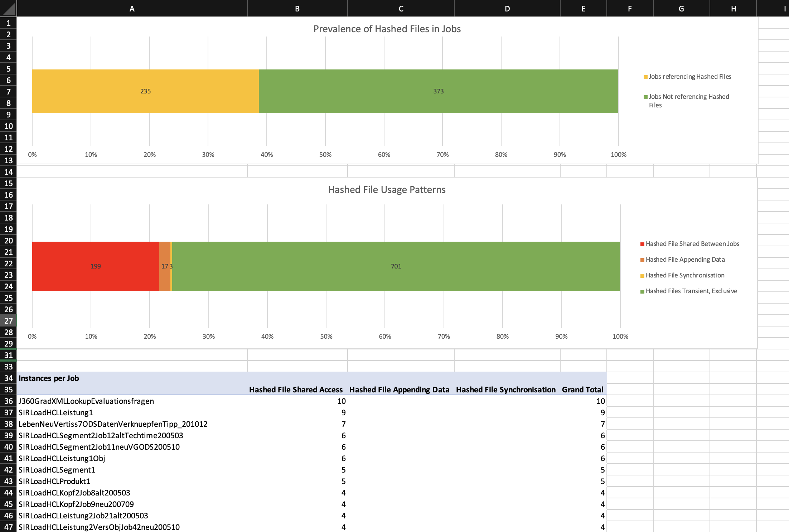The height and width of the screenshot is (532, 789).
Task: Click Hashed File Synchronisation legend entry
Action: pyautogui.click(x=684, y=275)
